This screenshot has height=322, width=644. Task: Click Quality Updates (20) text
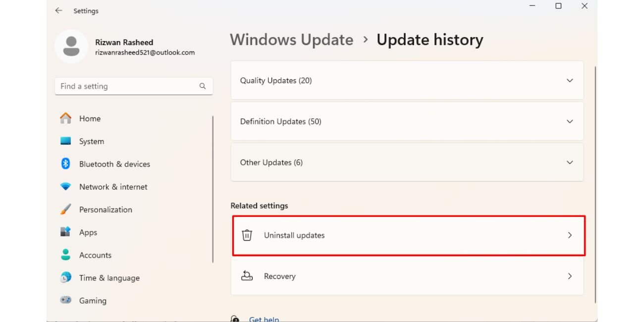point(276,80)
